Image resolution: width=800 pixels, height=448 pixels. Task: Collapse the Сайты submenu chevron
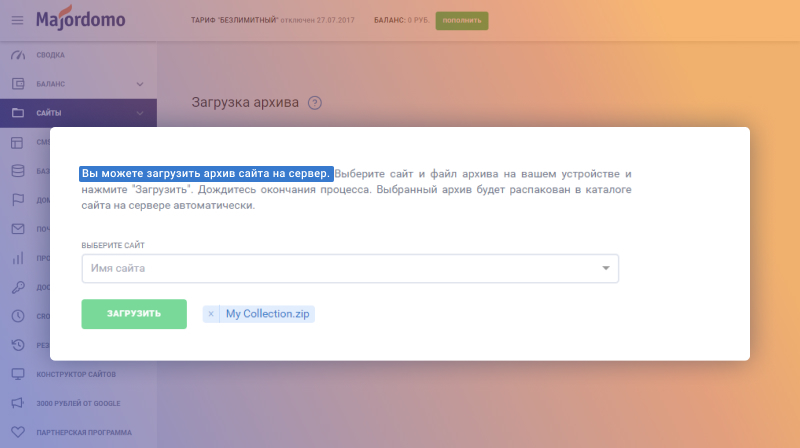coord(140,113)
